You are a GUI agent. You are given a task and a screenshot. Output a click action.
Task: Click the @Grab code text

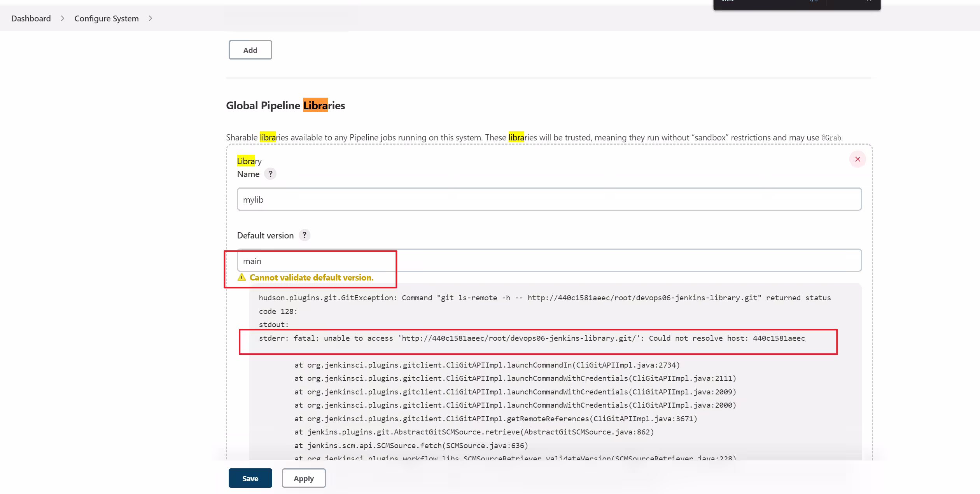tap(831, 138)
